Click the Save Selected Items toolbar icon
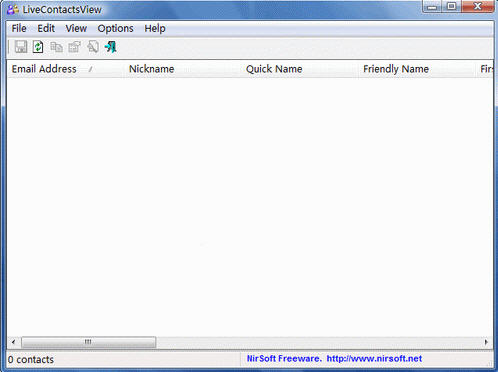The width and height of the screenshot is (498, 372). coord(21,47)
